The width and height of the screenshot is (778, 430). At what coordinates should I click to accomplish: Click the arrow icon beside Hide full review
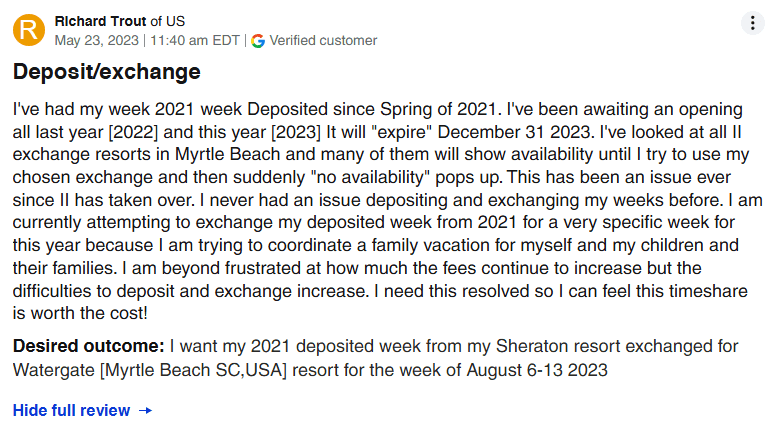click(145, 410)
